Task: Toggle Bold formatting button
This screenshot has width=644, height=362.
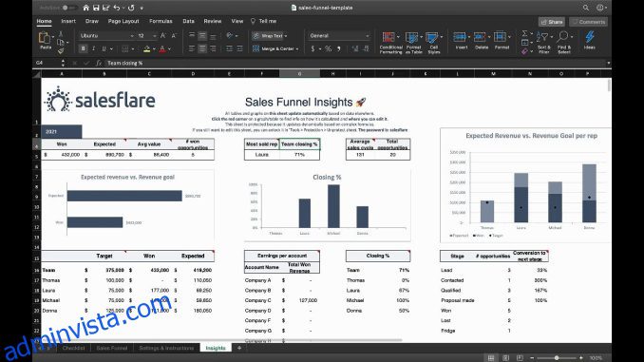Action: coord(83,48)
